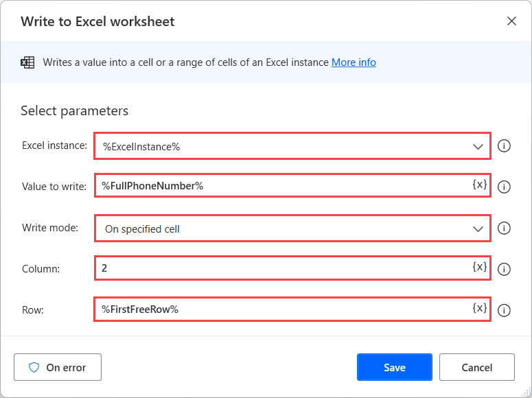
Task: Open variable picker in Row field
Action: [x=480, y=307]
